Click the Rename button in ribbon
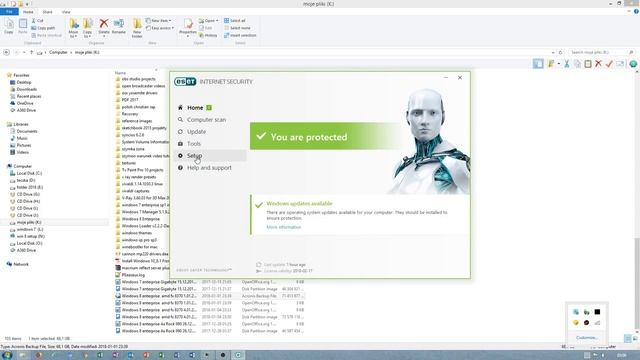 pyautogui.click(x=119, y=26)
